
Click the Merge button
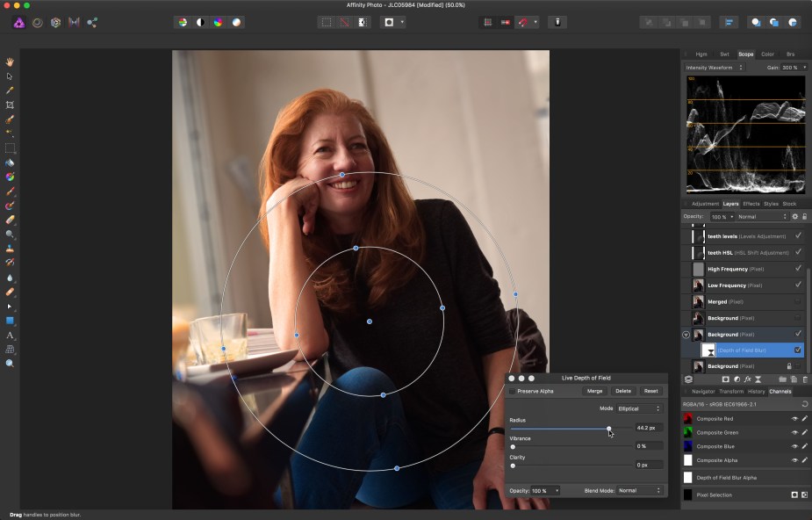coord(594,391)
